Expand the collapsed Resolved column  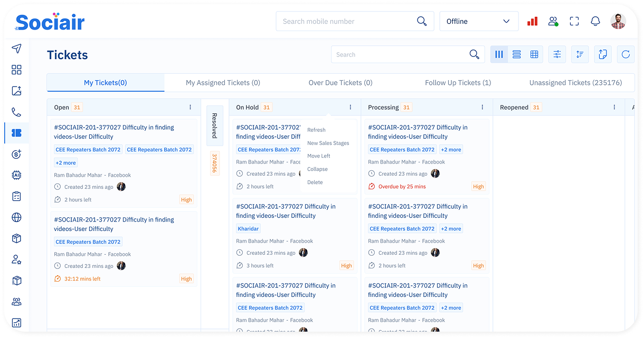tap(214, 125)
